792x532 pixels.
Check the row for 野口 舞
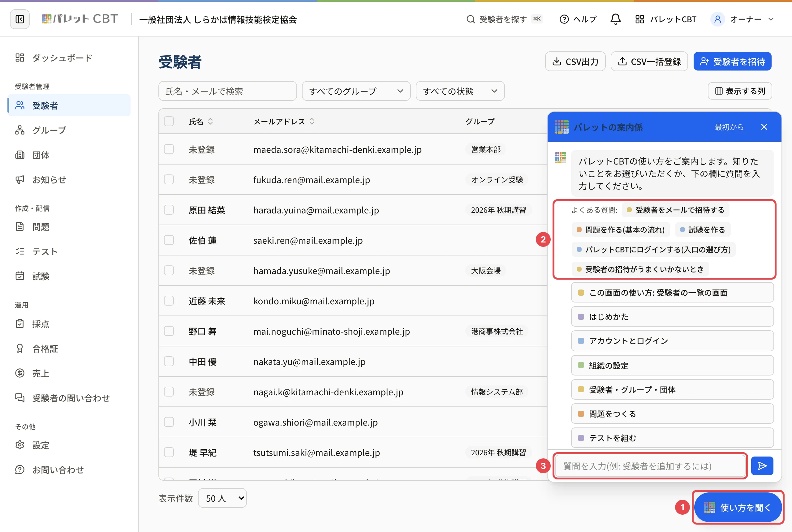[169, 331]
